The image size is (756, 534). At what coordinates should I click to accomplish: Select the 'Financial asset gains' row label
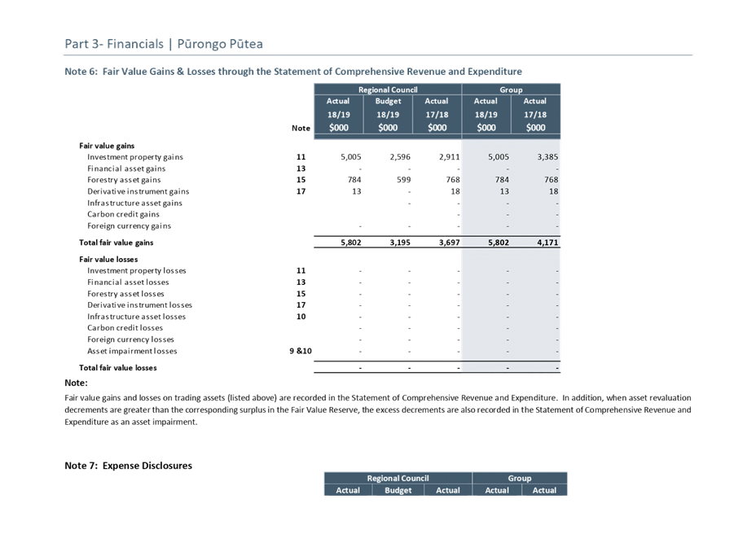point(126,169)
